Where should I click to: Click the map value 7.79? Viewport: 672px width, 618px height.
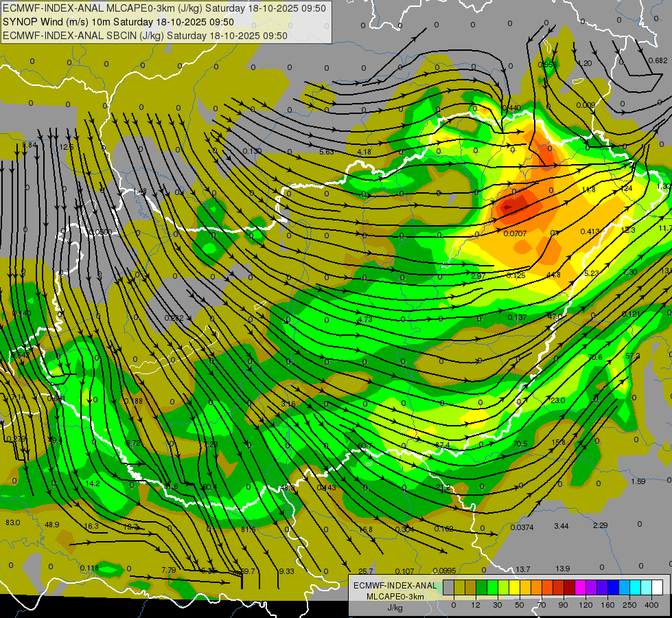coord(168,570)
